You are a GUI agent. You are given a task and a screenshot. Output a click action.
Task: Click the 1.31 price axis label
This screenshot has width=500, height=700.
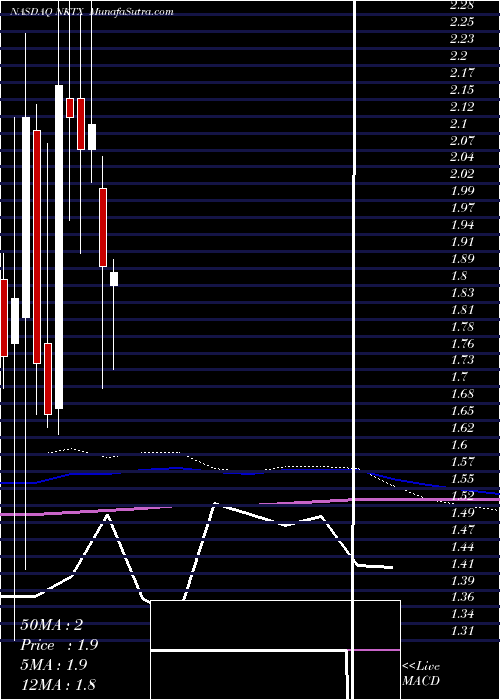click(x=462, y=631)
